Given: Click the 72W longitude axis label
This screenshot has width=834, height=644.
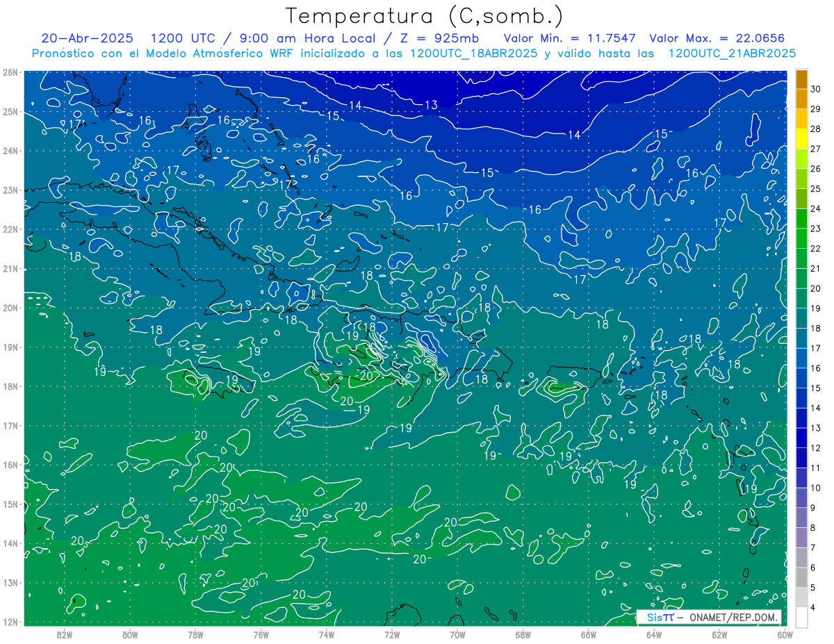Looking at the screenshot, I should click(x=392, y=635).
